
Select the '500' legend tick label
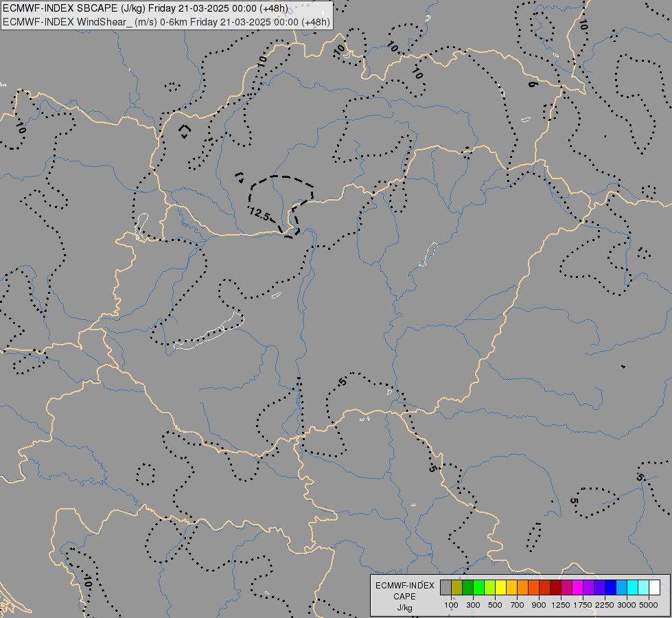495,605
